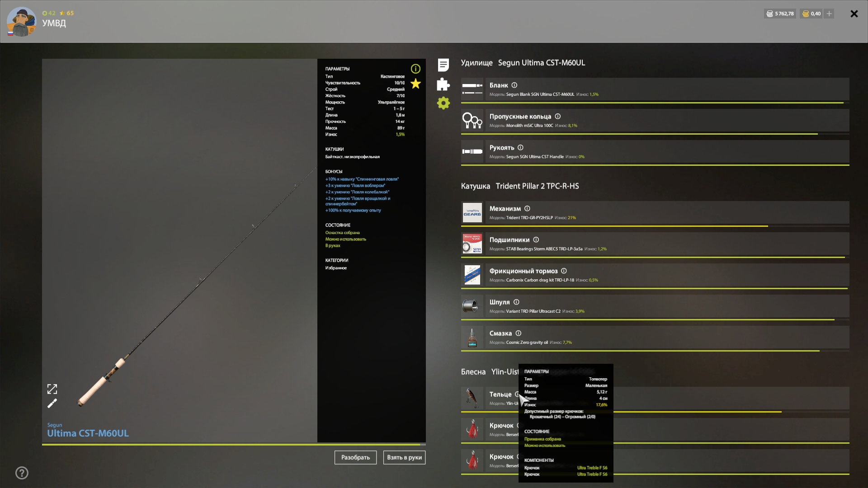Click the Фрикционный тормоз wear bar
This screenshot has width=868, height=488.
(654, 288)
